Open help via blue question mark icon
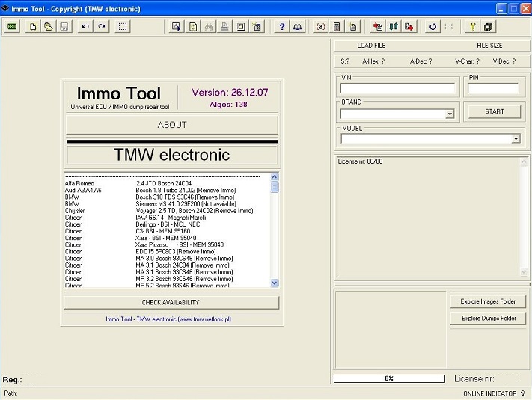This screenshot has height=400, width=532. [281, 27]
